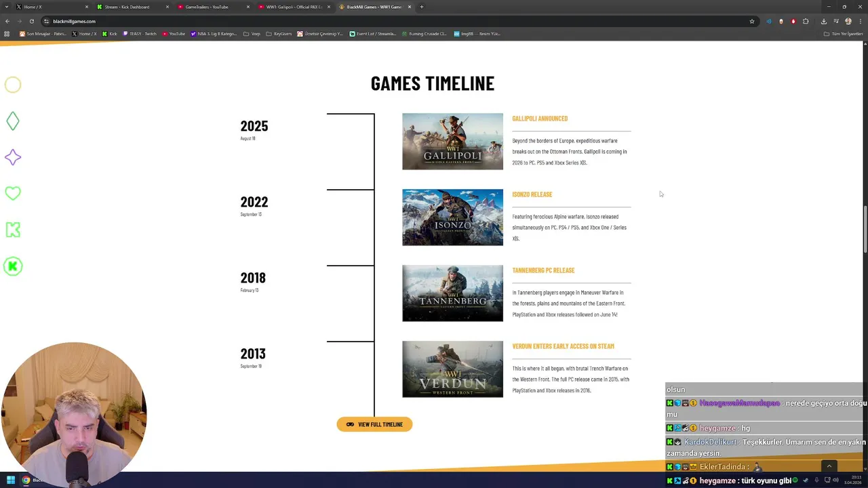Select the 2013 timeline year marker

tap(253, 354)
